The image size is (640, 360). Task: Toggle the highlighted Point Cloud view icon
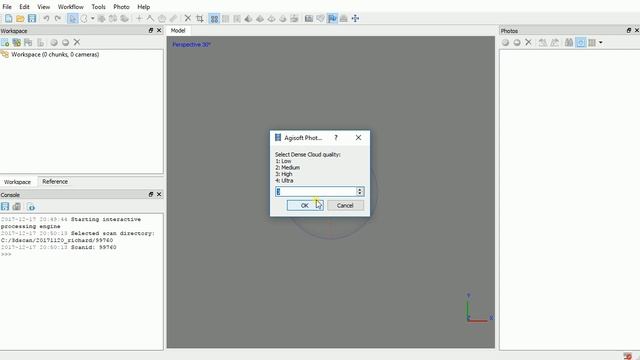[214, 18]
